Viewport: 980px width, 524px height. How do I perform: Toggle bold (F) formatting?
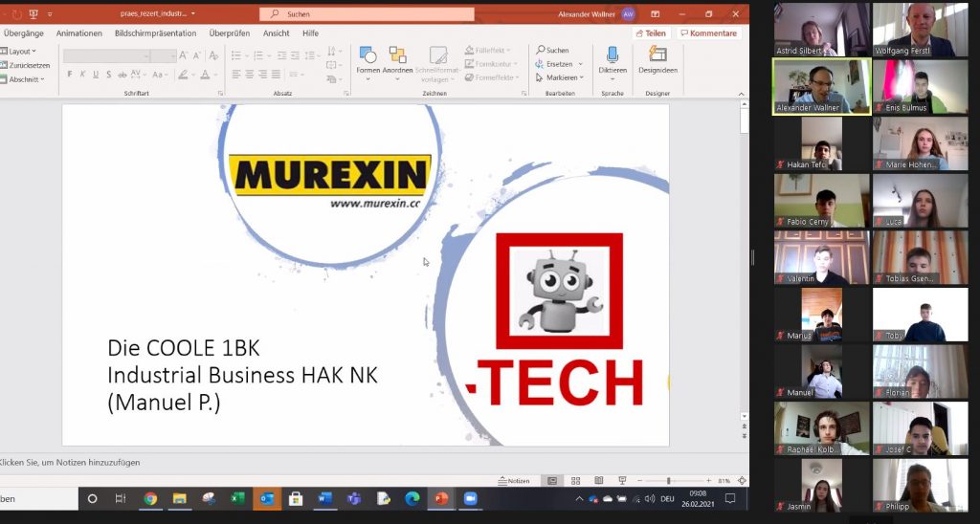(x=69, y=75)
